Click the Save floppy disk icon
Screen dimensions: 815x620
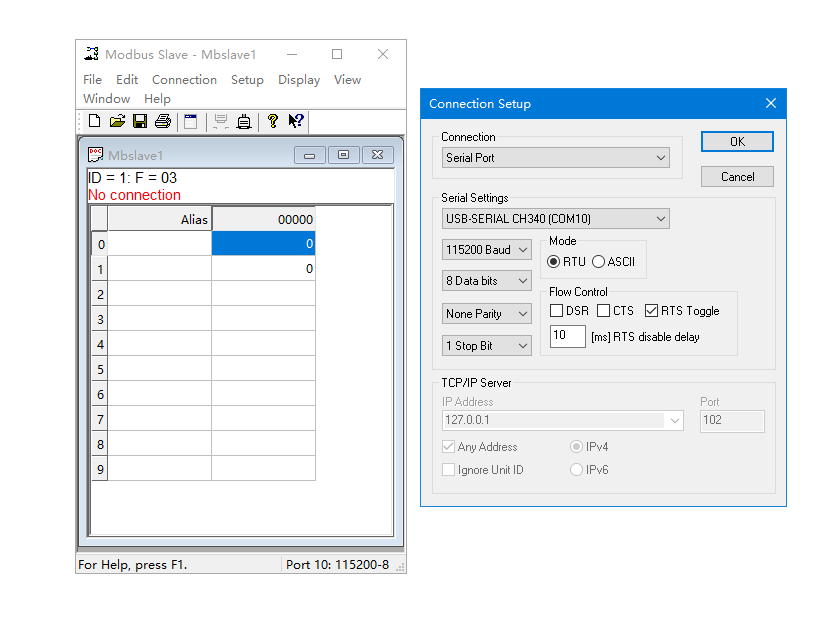(140, 121)
